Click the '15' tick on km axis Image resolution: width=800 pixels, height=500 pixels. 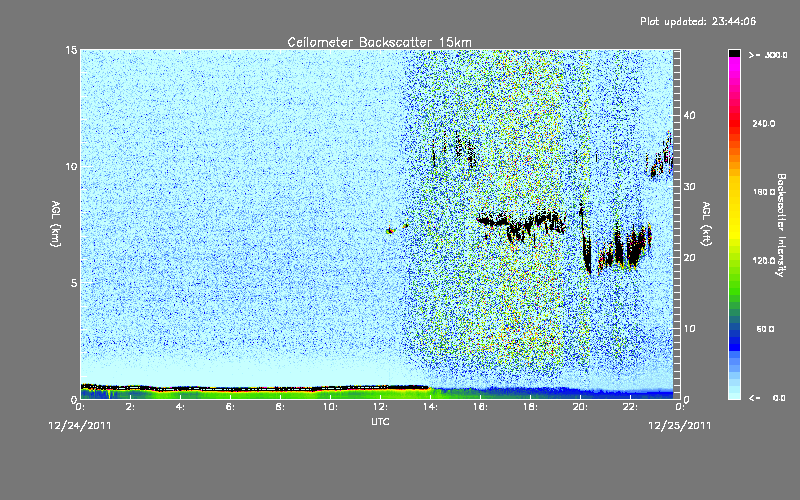71,50
